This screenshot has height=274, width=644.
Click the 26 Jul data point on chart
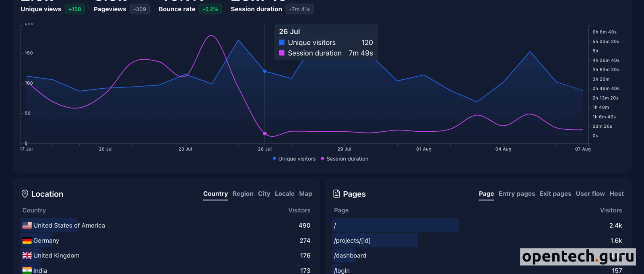[265, 71]
